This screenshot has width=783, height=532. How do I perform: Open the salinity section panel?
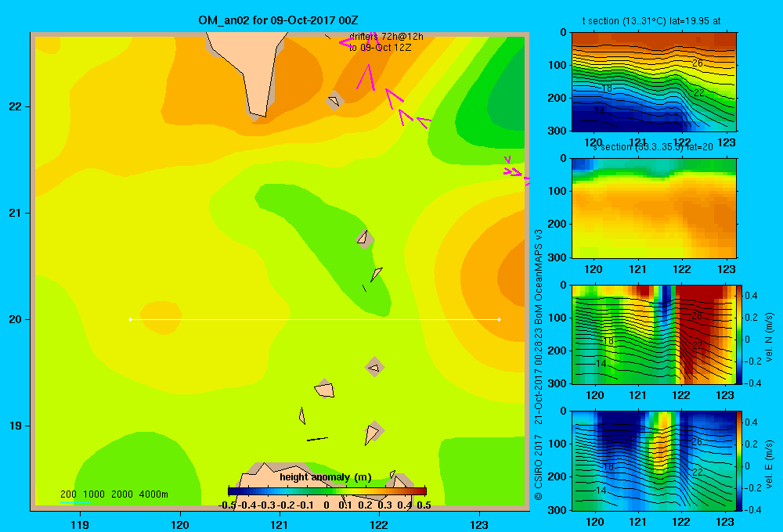[x=654, y=208]
